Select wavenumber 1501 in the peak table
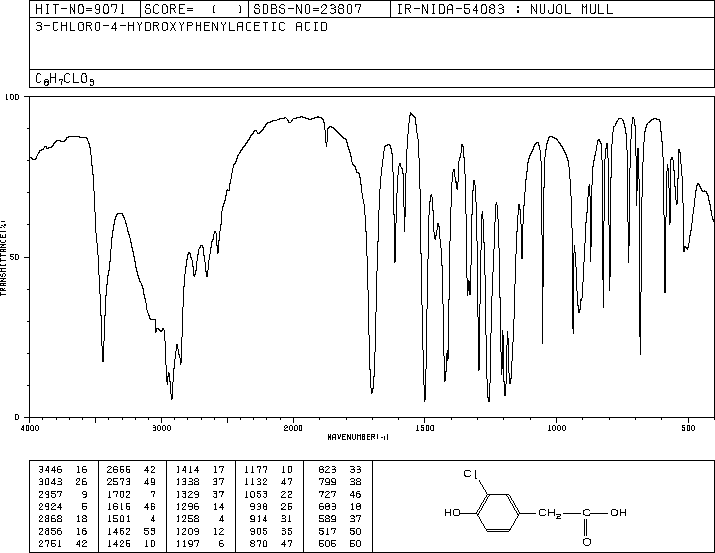Screen dimensions: 715x553 [119, 519]
